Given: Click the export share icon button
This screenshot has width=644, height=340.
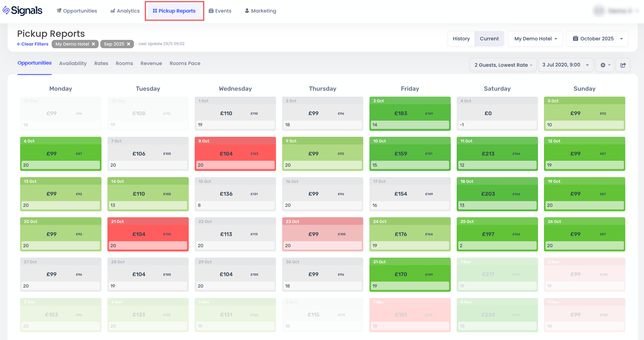Looking at the screenshot, I should click(623, 65).
